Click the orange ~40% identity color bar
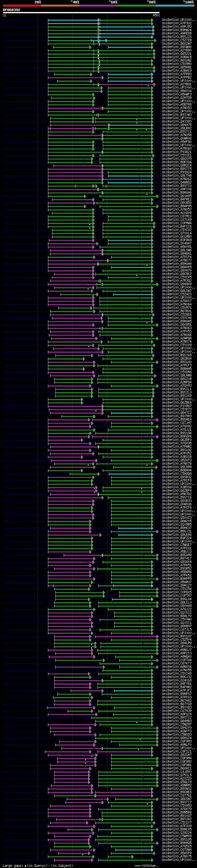Viewport: 197px width, 868px height. 60,6
